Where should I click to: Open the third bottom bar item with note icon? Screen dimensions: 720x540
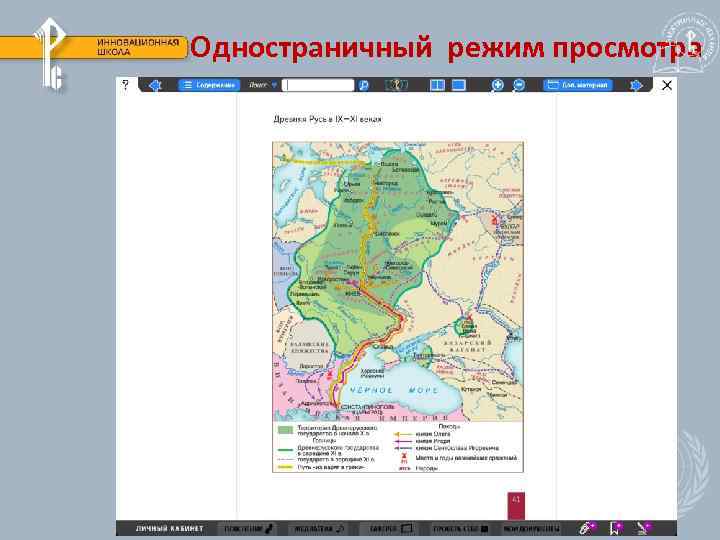(x=319, y=529)
